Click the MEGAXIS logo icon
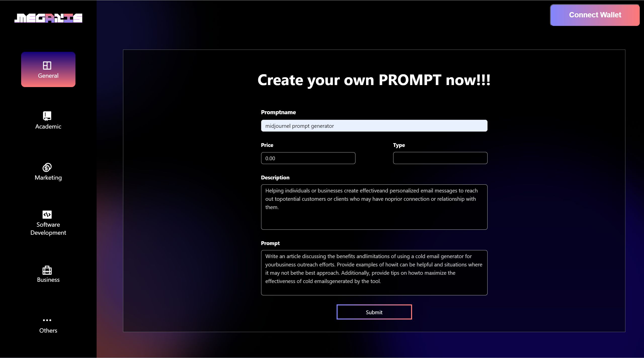The image size is (644, 358). (x=48, y=18)
